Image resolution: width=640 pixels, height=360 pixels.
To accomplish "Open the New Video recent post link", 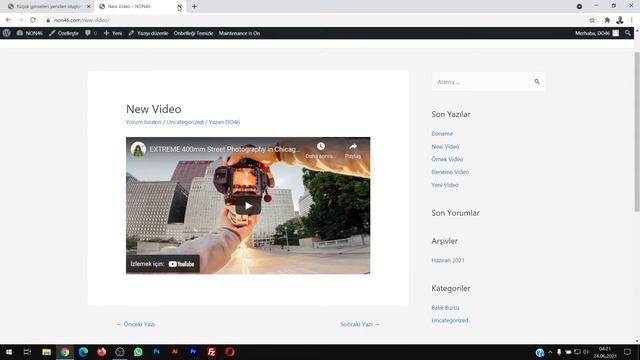I will (x=445, y=147).
